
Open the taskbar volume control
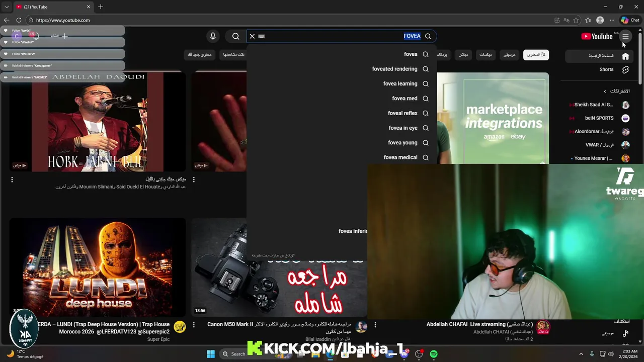tap(611, 354)
